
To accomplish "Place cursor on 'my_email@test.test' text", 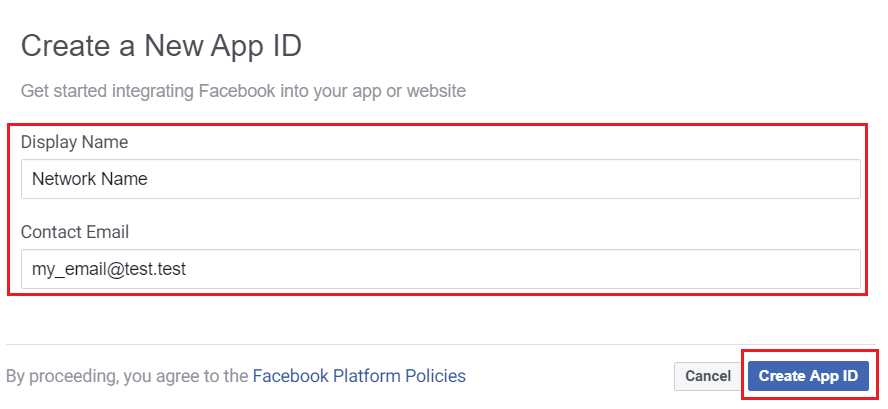I will pos(108,269).
